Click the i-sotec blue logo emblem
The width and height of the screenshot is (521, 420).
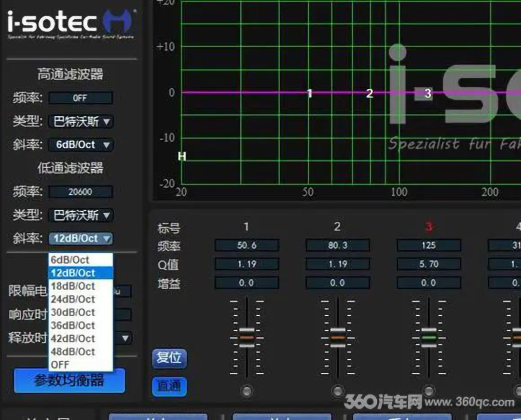[118, 21]
